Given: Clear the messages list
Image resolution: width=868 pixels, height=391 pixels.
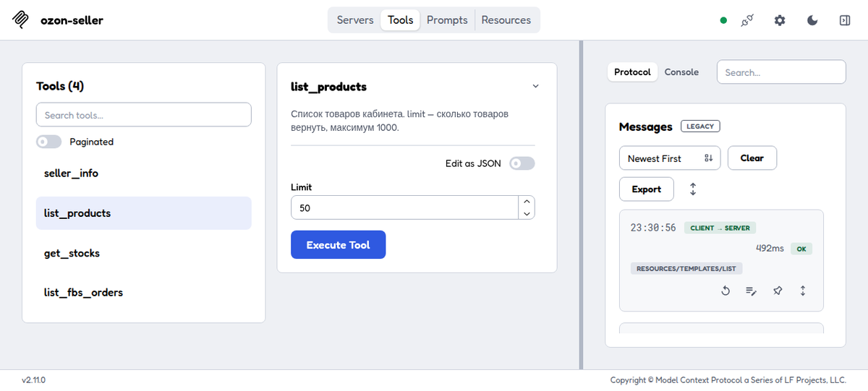Looking at the screenshot, I should click(x=752, y=158).
